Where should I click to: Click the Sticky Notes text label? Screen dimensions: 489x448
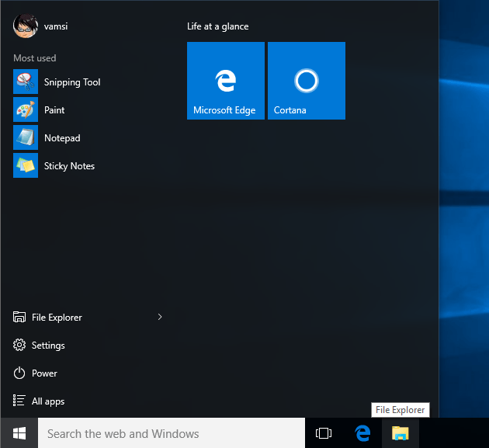(x=69, y=166)
